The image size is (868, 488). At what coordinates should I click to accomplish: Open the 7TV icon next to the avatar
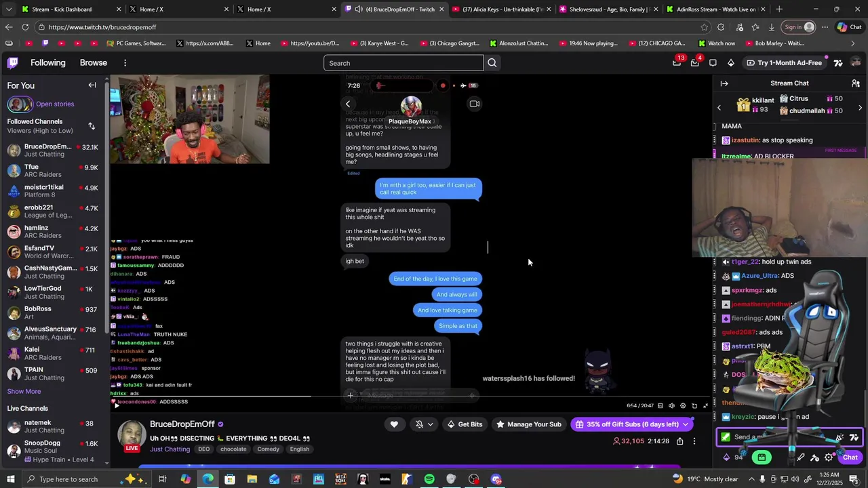click(838, 63)
